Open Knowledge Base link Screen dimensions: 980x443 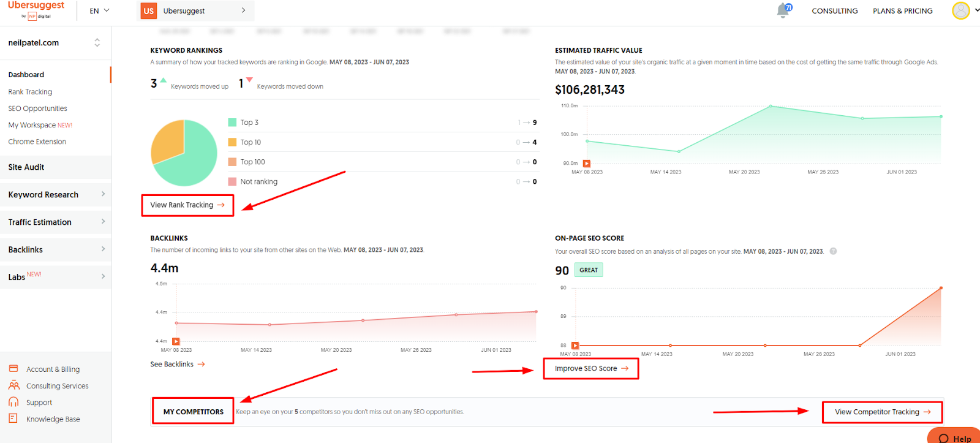tap(53, 419)
